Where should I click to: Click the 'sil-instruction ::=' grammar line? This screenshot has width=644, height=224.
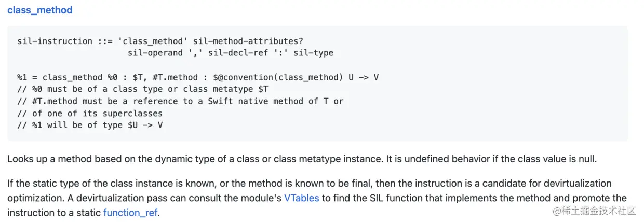point(160,41)
